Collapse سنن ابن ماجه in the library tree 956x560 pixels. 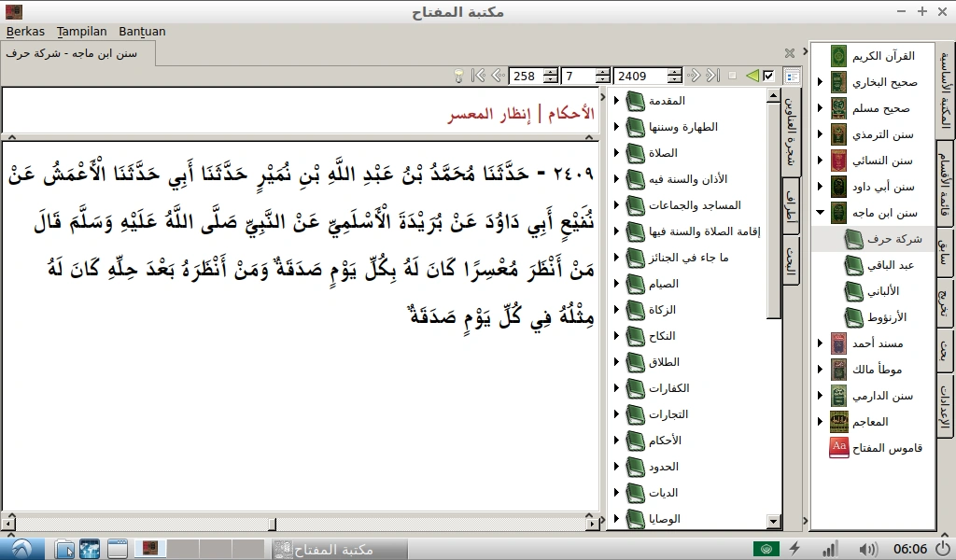tap(821, 212)
